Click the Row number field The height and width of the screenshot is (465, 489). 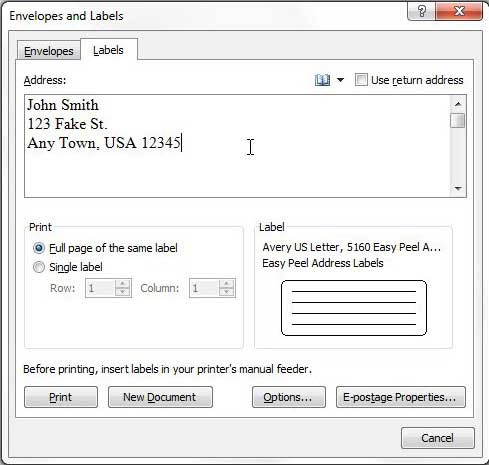click(100, 288)
